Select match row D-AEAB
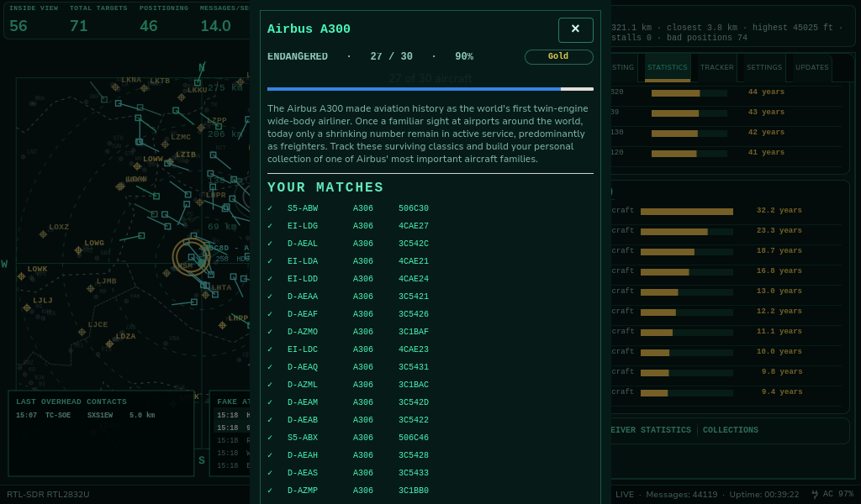Viewport: 861px width, 504px height. tap(430, 419)
